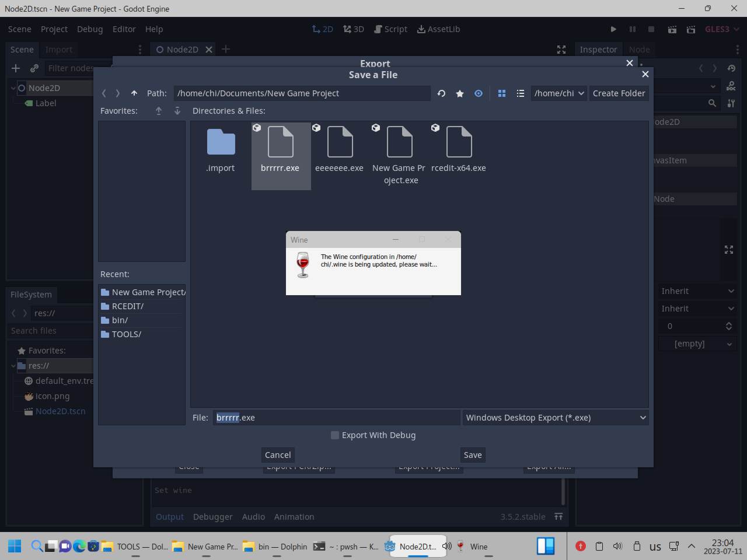This screenshot has height=560, width=747.
Task: Open documentation for this object
Action: [x=731, y=86]
